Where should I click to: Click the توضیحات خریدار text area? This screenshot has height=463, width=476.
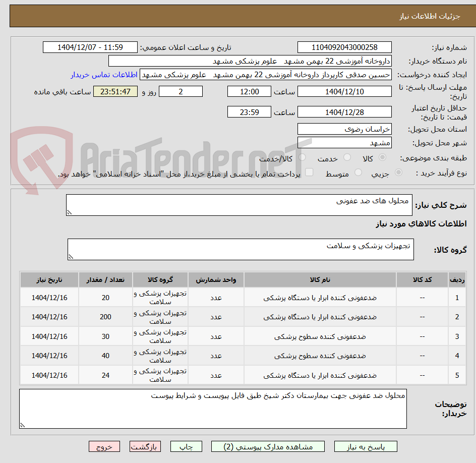click(213, 409)
